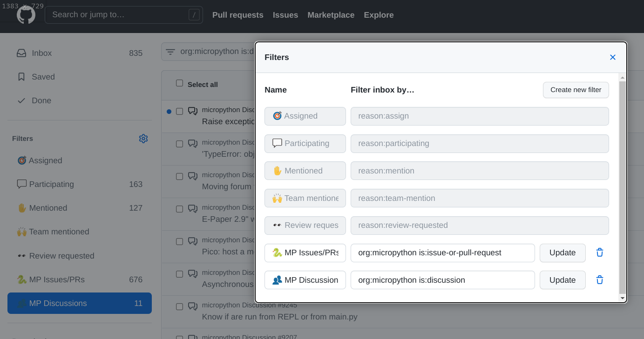Open Issues in top navigation

pos(285,15)
